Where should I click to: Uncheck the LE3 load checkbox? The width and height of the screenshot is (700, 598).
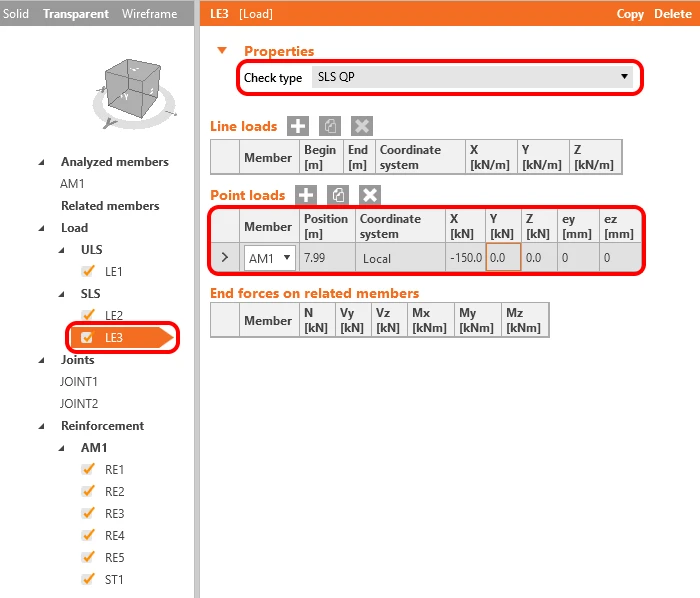click(x=87, y=337)
